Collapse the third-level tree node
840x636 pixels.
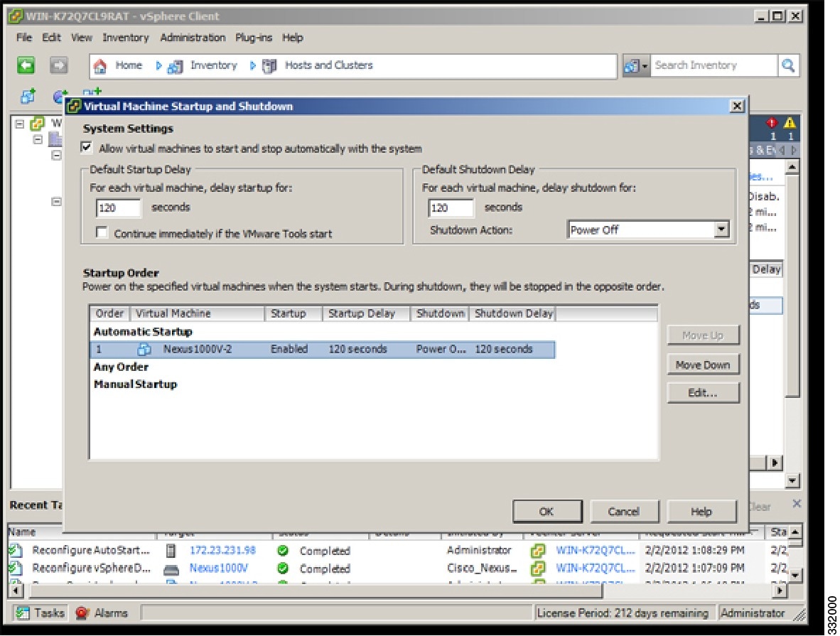(x=56, y=156)
